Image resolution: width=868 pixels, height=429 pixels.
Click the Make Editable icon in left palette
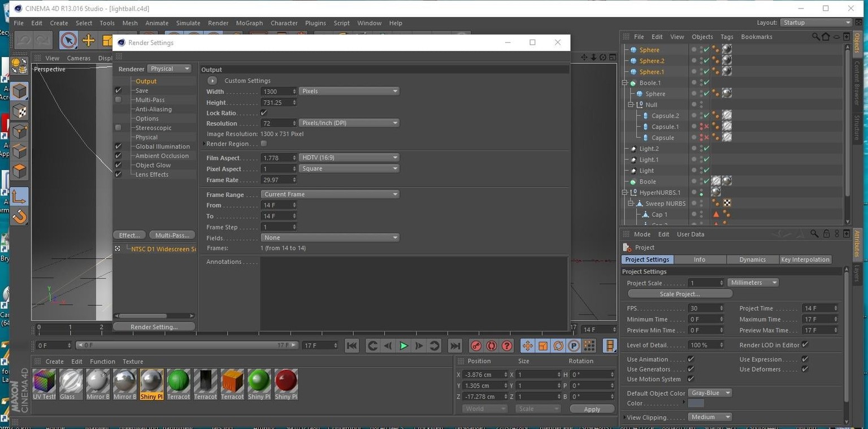20,66
